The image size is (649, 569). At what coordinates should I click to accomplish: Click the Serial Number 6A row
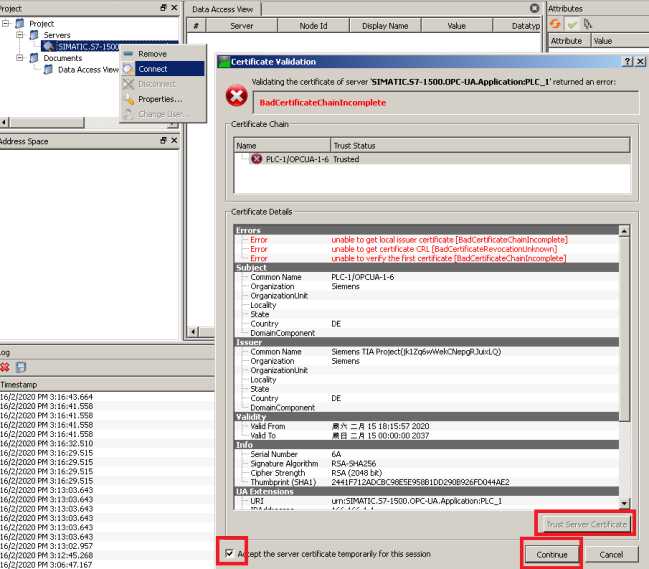pos(427,454)
